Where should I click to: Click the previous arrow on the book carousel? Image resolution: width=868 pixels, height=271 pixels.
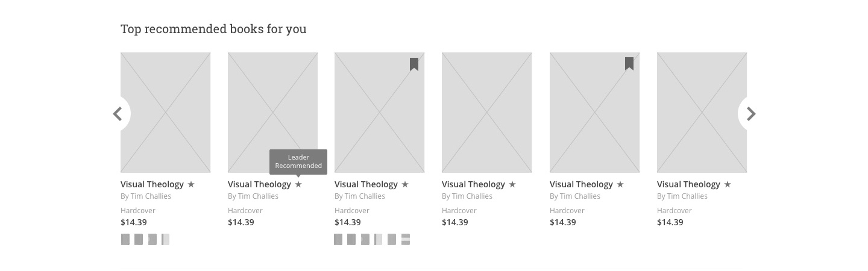tap(118, 114)
